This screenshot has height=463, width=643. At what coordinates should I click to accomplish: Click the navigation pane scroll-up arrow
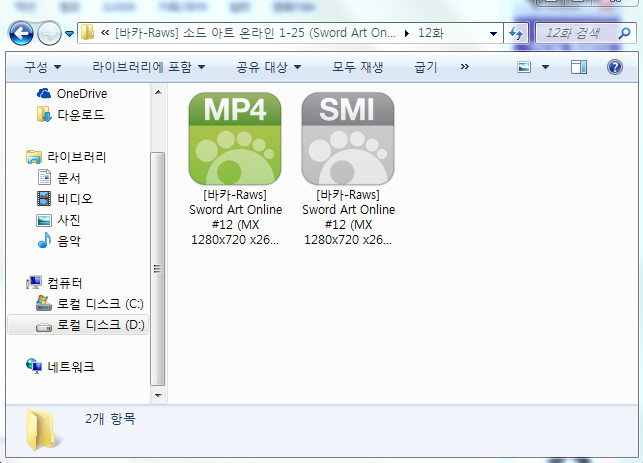(x=158, y=92)
